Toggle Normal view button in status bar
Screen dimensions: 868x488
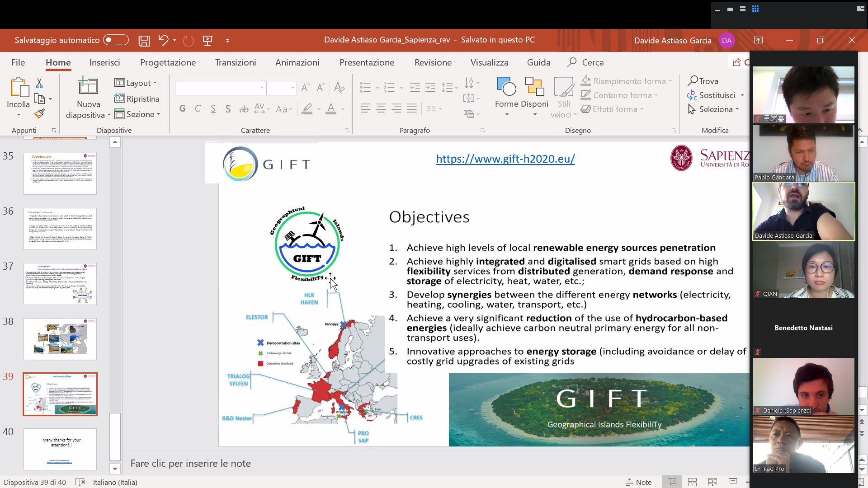[672, 482]
